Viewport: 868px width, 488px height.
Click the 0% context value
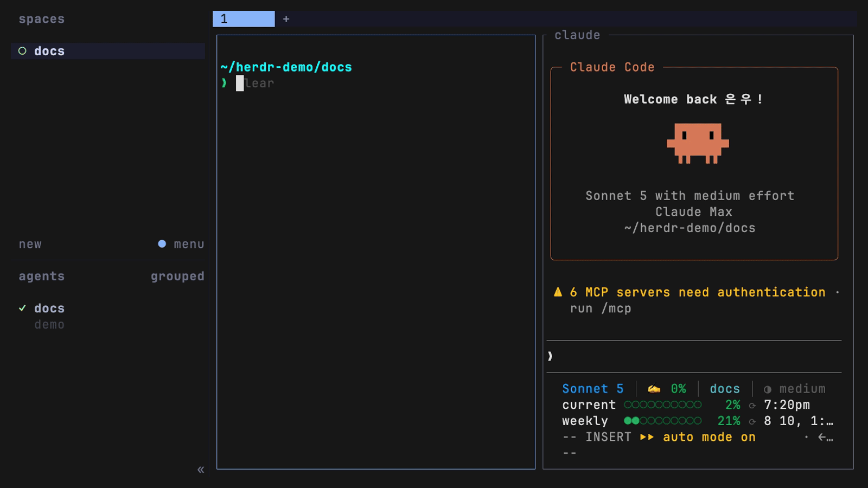click(678, 389)
